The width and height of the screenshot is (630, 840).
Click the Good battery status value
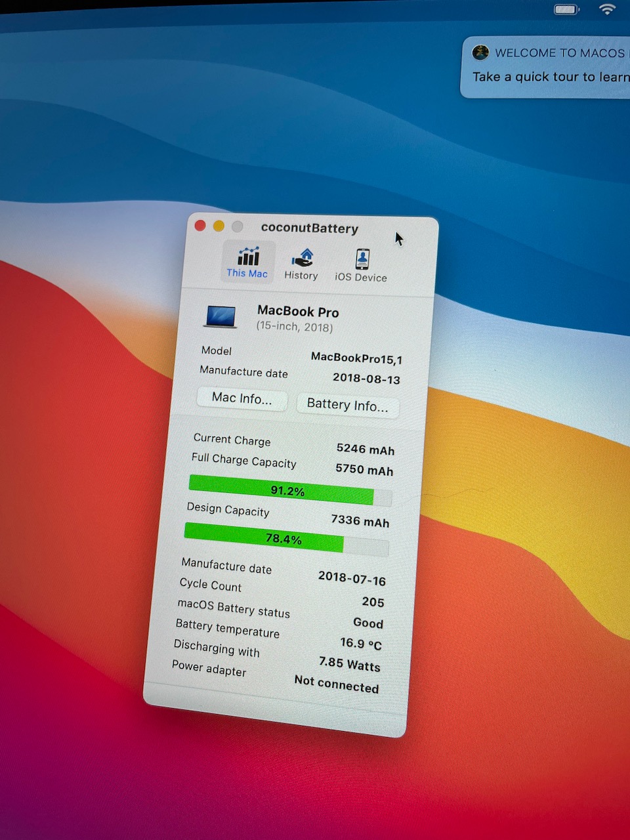click(368, 623)
